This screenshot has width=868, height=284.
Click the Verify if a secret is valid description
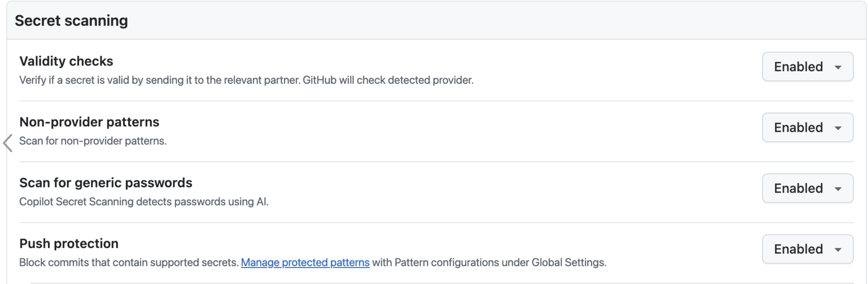(x=246, y=80)
